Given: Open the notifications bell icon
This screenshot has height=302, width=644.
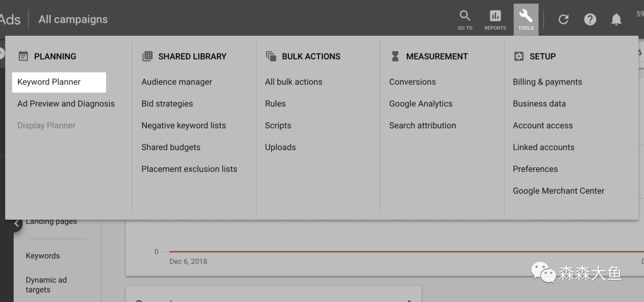Looking at the screenshot, I should (x=616, y=20).
